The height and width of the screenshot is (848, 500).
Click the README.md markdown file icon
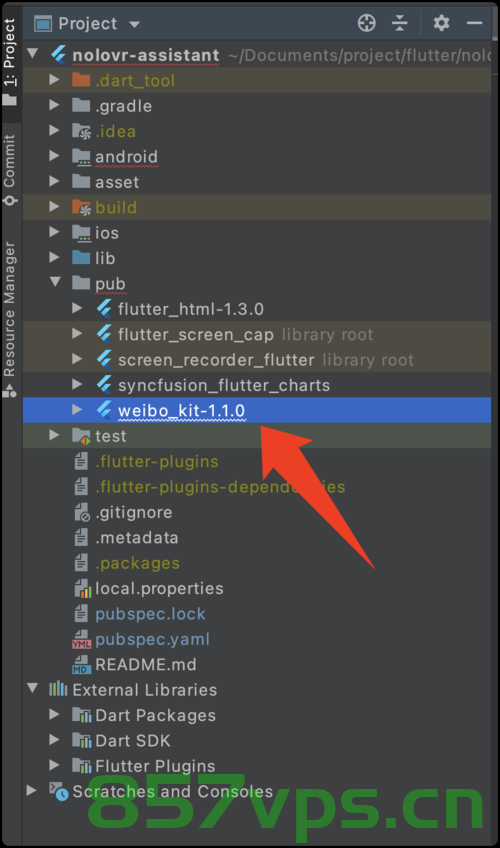point(82,665)
